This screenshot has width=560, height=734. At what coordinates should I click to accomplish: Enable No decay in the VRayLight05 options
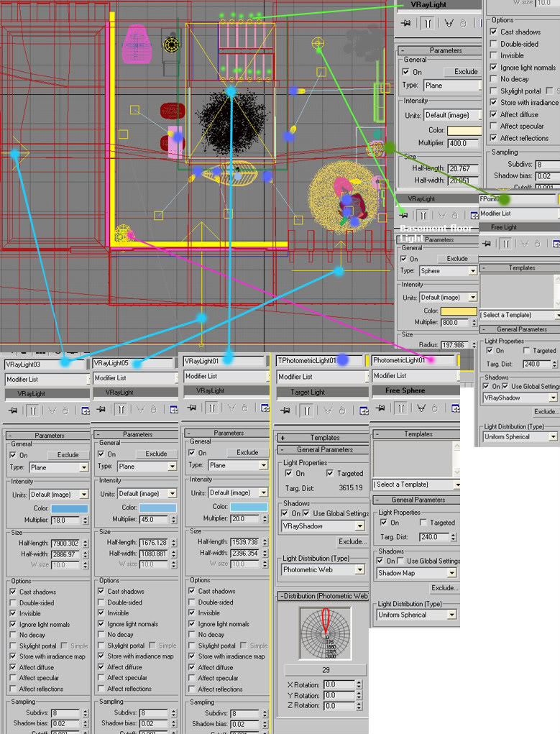coord(101,634)
